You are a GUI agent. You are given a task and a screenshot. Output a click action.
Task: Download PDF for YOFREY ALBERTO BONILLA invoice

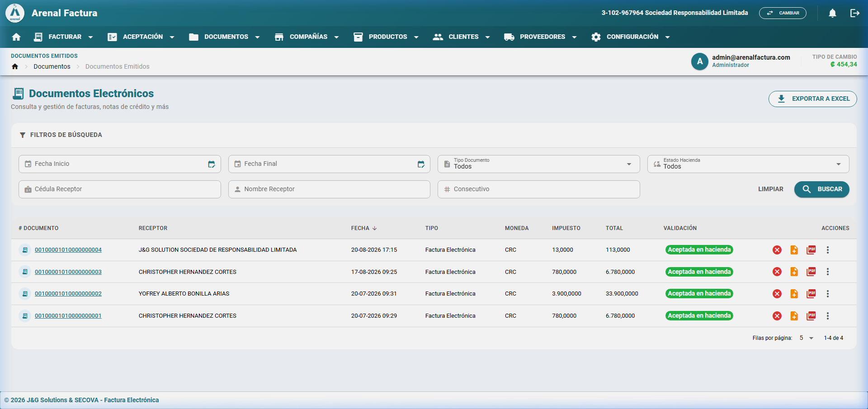pos(811,294)
